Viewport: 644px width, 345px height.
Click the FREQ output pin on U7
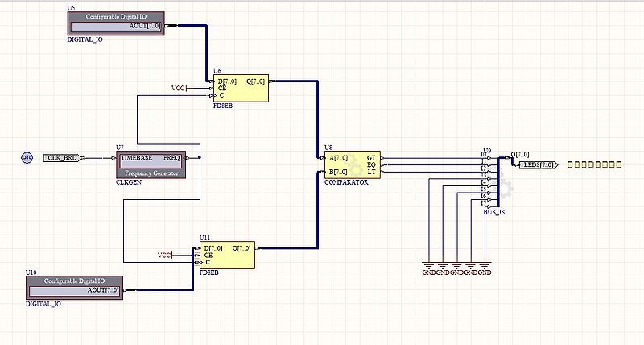pos(172,158)
